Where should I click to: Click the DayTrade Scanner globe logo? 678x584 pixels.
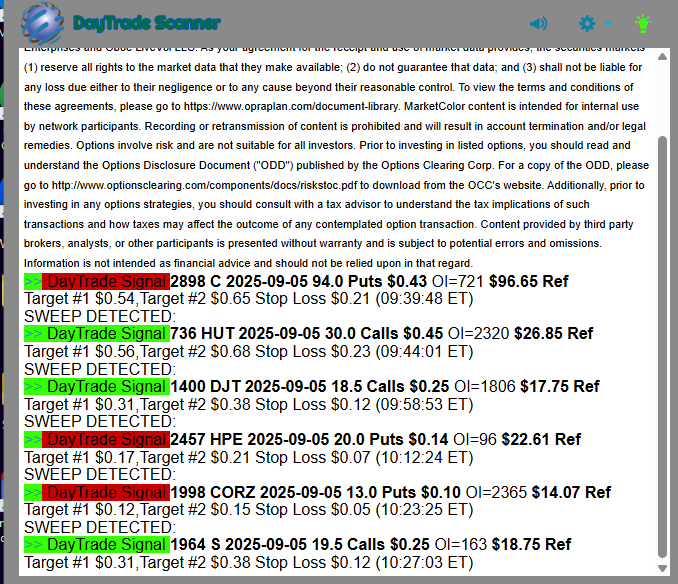42,23
